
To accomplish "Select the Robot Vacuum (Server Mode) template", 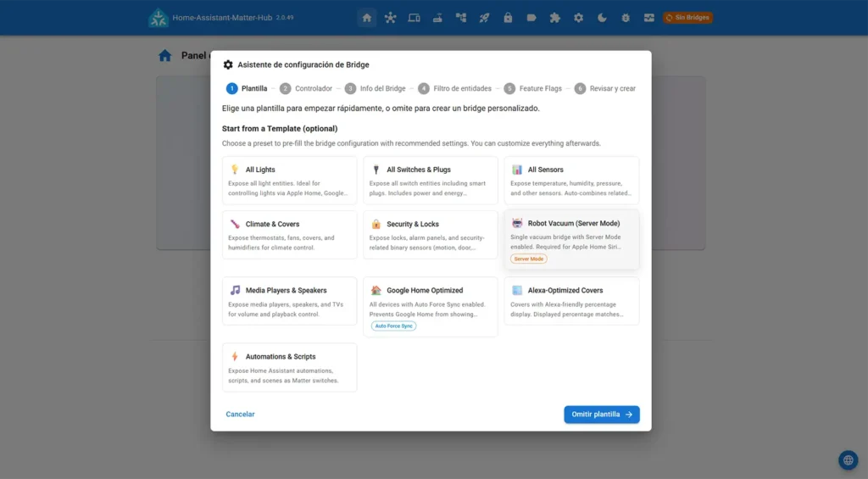I will (x=571, y=240).
